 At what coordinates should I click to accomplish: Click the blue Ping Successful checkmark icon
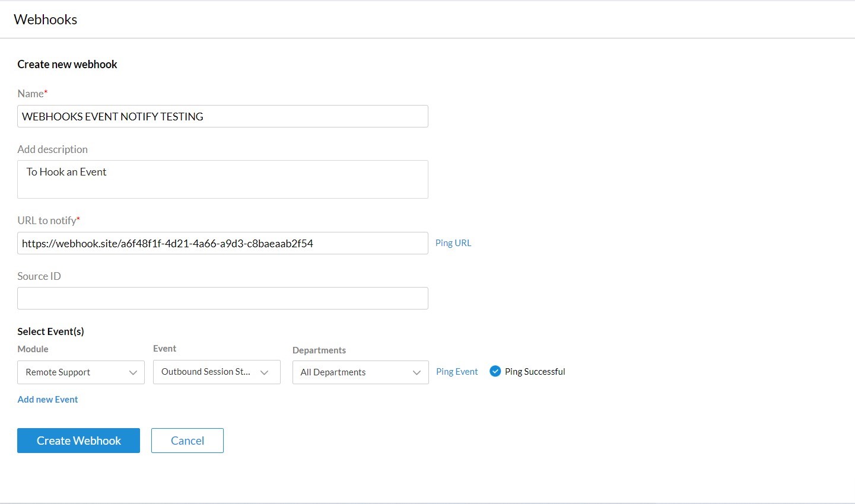click(x=495, y=371)
